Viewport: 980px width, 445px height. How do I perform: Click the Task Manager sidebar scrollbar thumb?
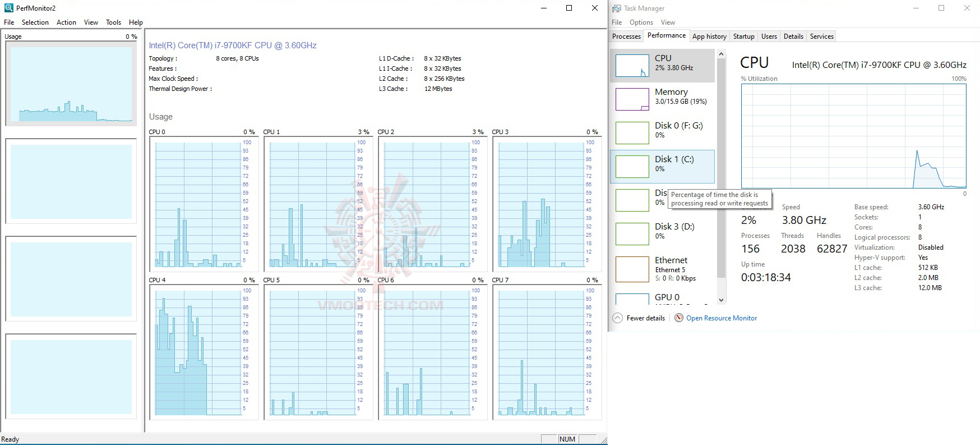click(x=722, y=168)
